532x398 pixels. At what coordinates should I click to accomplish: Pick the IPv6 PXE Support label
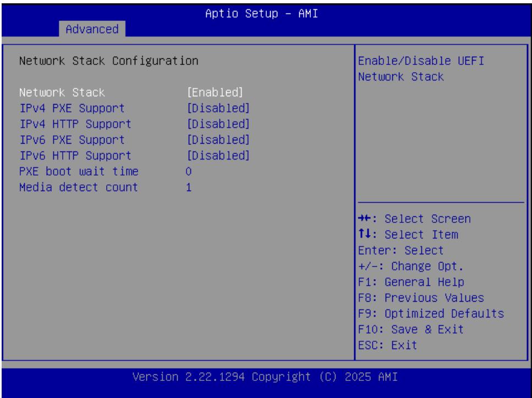point(72,140)
